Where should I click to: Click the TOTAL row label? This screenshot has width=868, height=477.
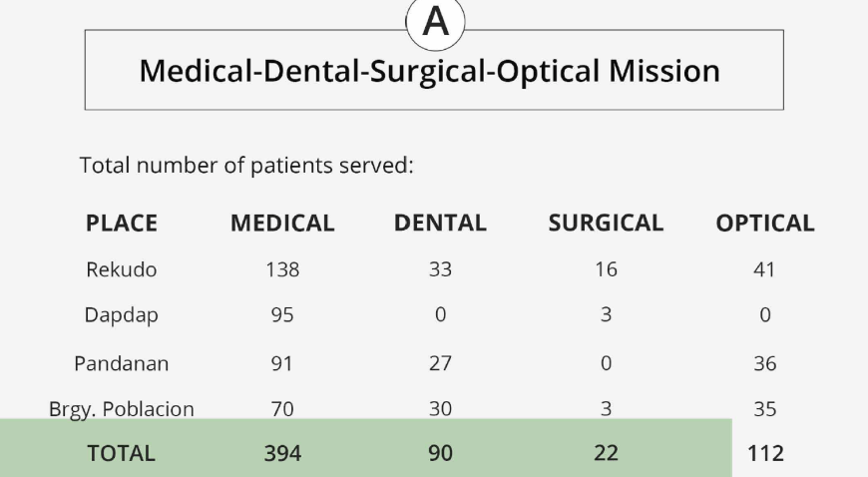122,453
